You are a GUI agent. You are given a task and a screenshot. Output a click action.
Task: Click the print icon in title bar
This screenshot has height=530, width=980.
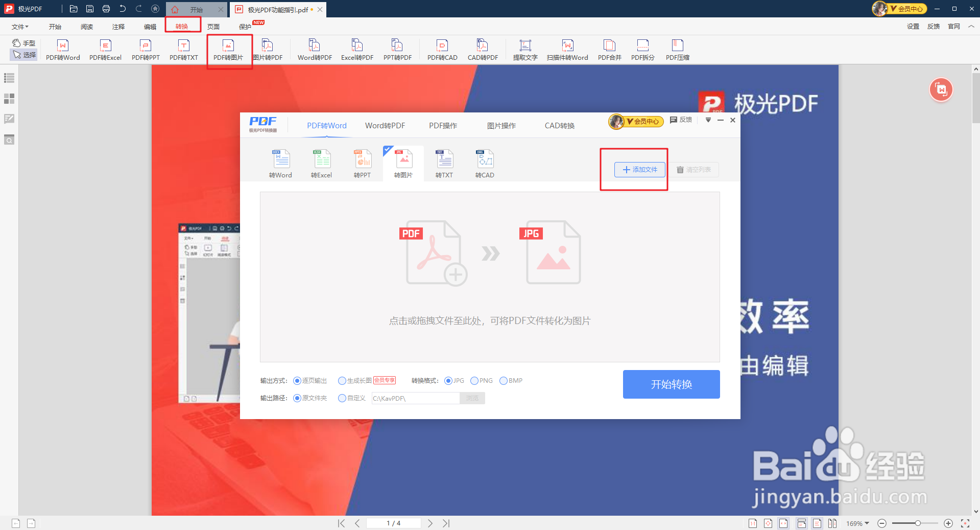click(106, 9)
